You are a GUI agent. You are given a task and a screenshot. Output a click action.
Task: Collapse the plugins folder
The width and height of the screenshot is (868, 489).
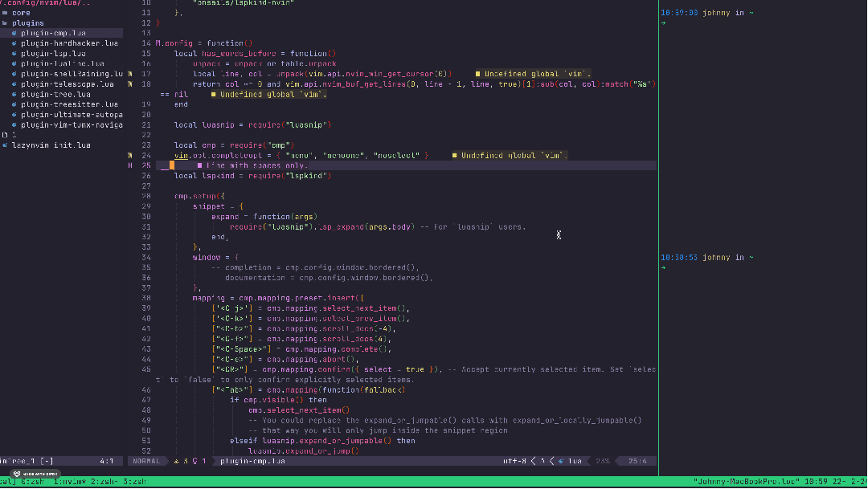(27, 23)
